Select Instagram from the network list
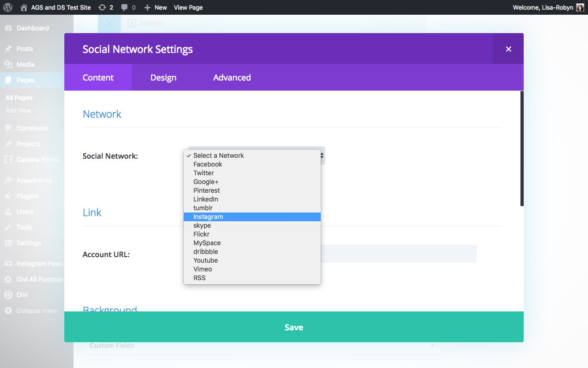Viewport: 588px width, 368px height. [x=208, y=216]
